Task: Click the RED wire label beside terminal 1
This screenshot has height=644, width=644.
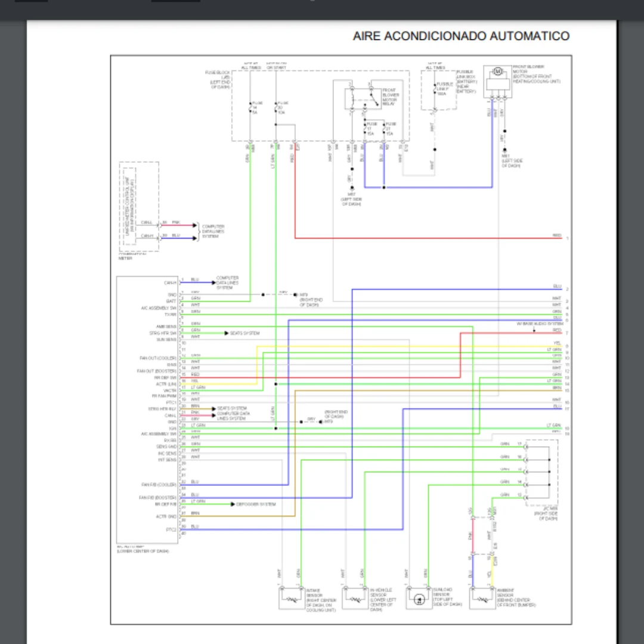Action: 557,236
